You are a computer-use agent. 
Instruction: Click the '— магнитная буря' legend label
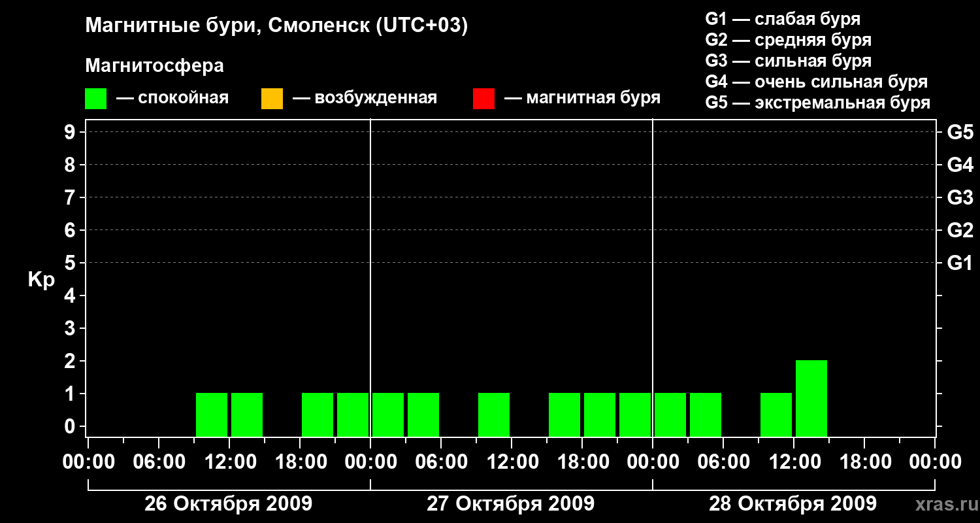click(x=582, y=98)
